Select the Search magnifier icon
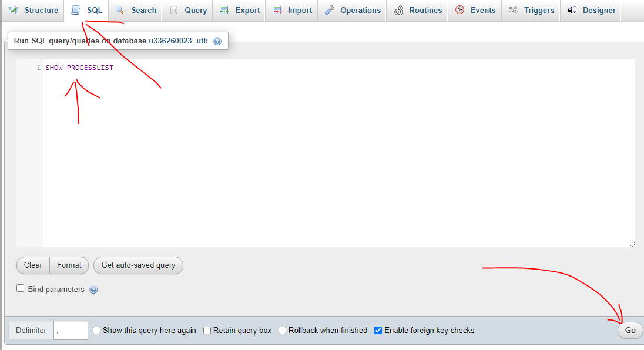Viewport: 644px width, 350px height. (119, 9)
